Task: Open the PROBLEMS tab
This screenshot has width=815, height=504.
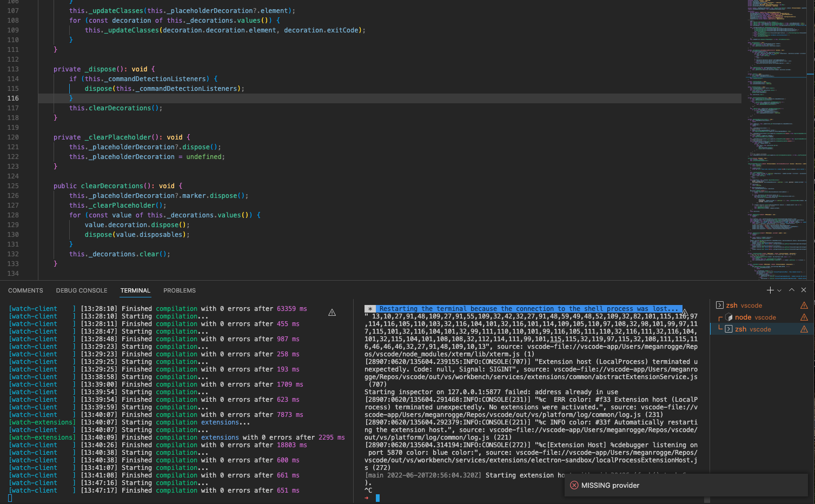Action: pyautogui.click(x=180, y=290)
